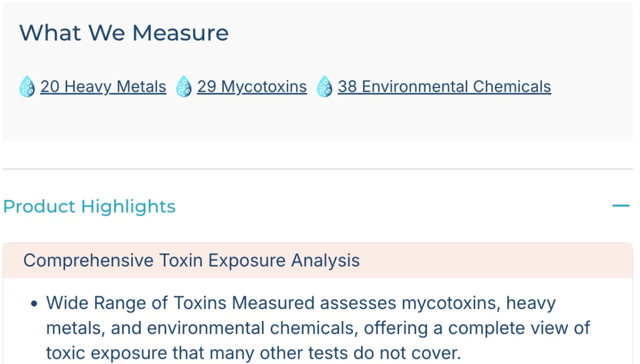This screenshot has height=364, width=640.
Task: Click the number 29 in Mycotoxins link
Action: (206, 86)
